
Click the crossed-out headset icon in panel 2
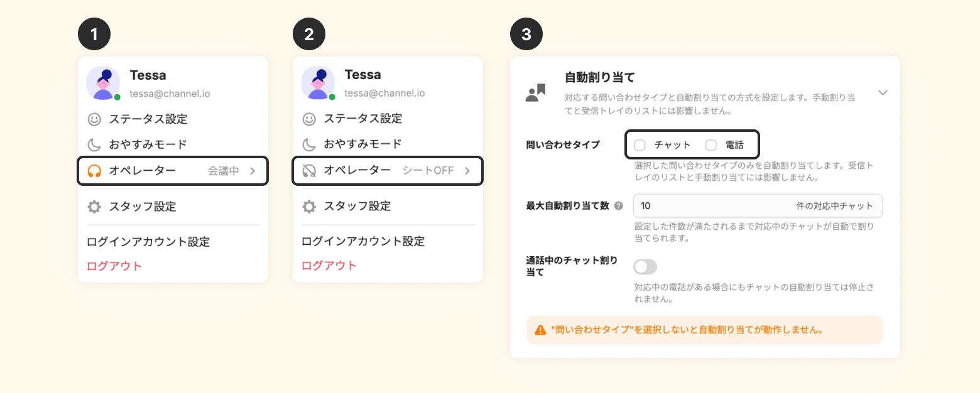tap(309, 171)
